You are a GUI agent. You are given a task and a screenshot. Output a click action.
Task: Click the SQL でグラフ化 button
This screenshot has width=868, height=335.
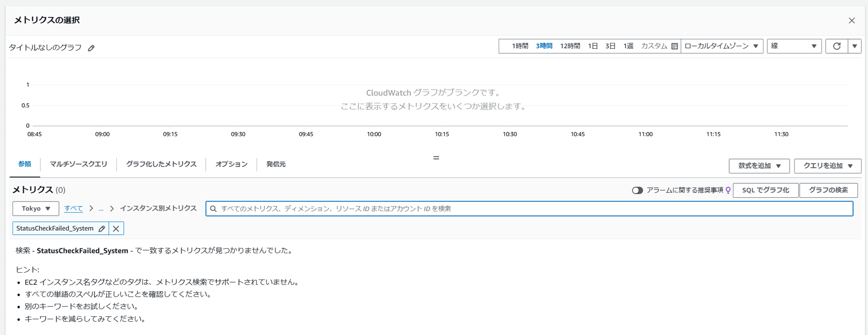(766, 190)
